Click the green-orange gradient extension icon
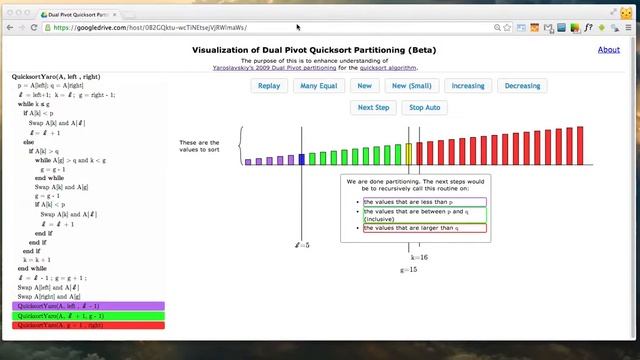 coord(575,28)
